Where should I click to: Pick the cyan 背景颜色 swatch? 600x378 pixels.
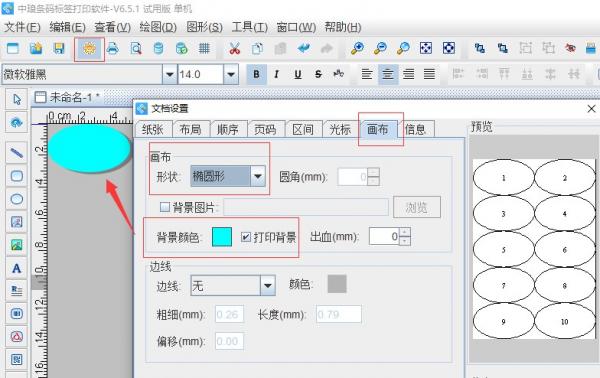pos(222,237)
